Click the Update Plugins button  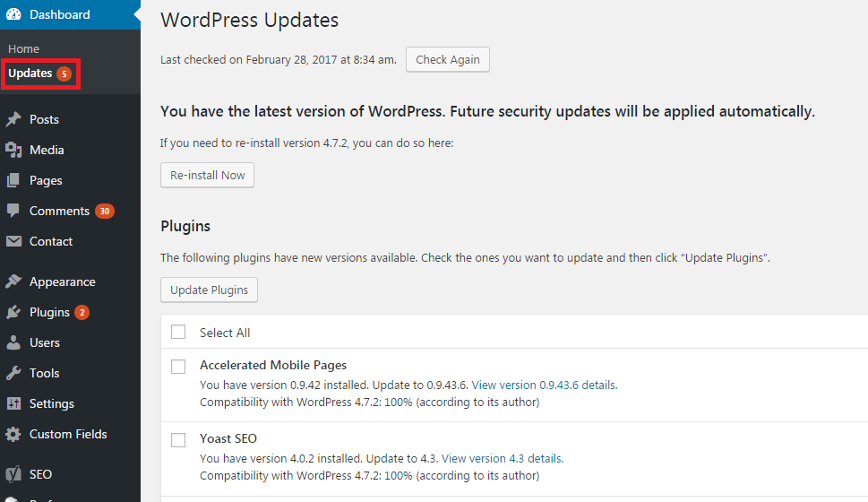click(210, 290)
